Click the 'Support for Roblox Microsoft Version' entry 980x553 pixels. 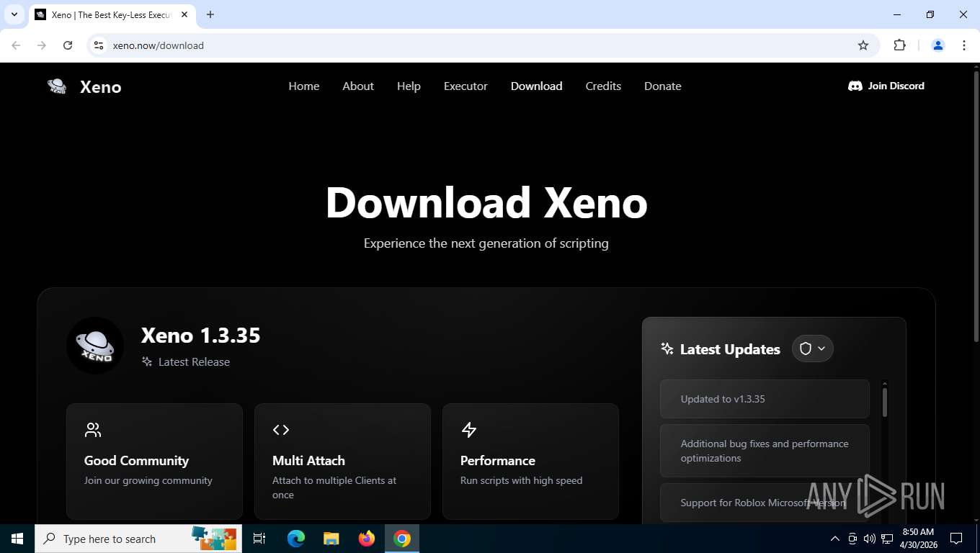765,503
